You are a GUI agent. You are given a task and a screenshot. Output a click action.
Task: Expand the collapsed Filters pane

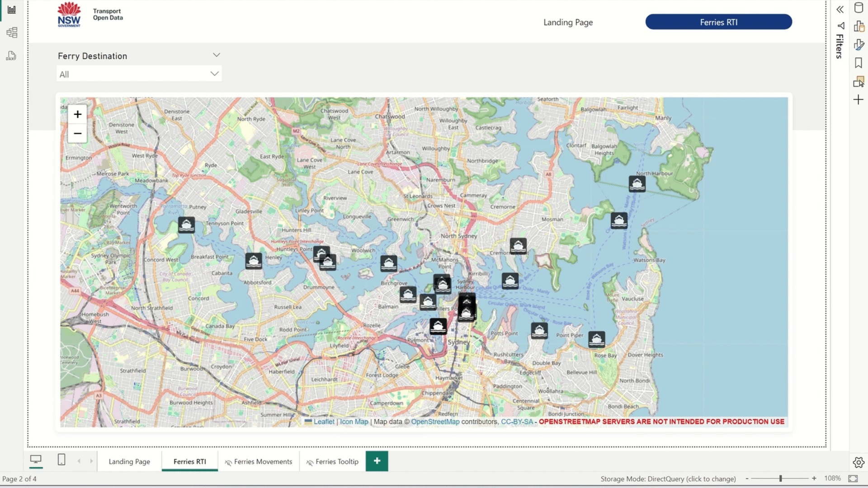coord(840,9)
